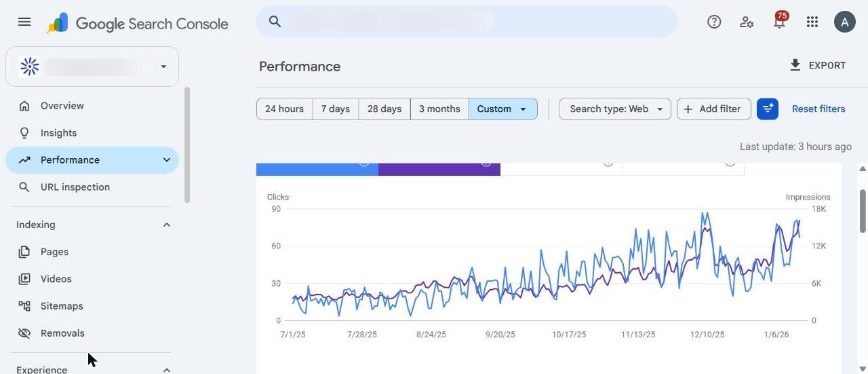Collapse the Experience section
This screenshot has width=868, height=374.
pyautogui.click(x=167, y=370)
